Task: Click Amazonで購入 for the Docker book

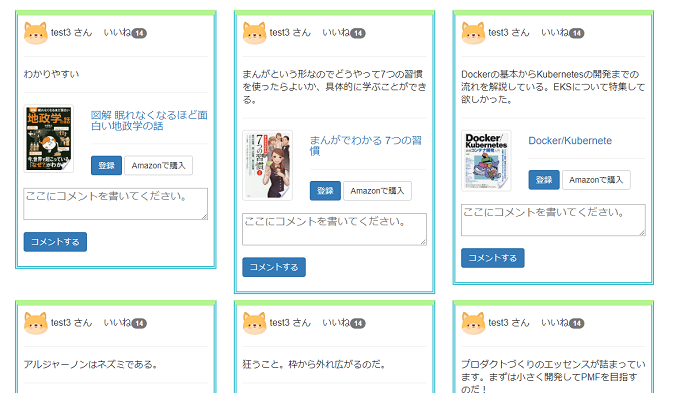Action: coord(596,180)
